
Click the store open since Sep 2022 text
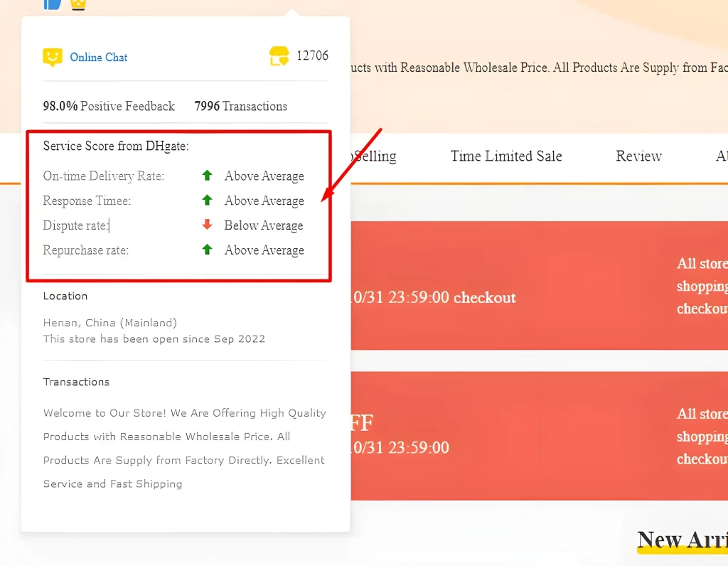point(154,339)
